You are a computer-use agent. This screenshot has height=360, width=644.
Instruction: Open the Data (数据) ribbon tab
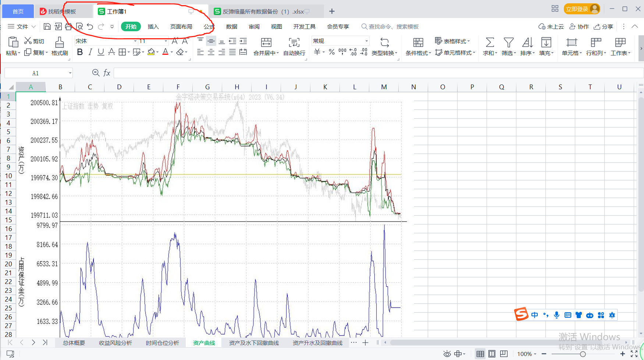232,26
